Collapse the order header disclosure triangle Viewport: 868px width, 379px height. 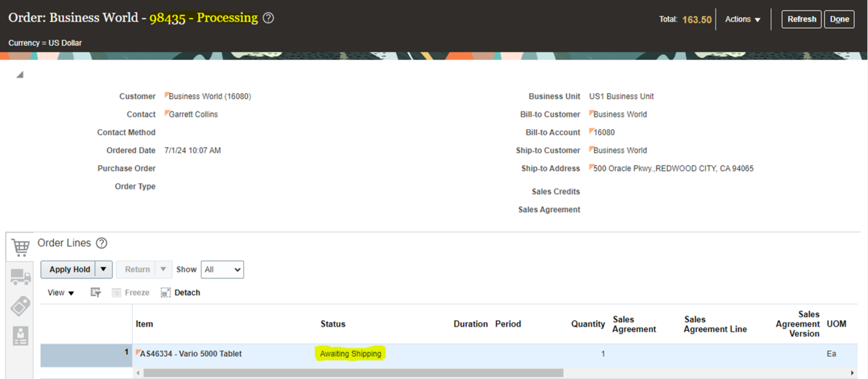coord(20,75)
